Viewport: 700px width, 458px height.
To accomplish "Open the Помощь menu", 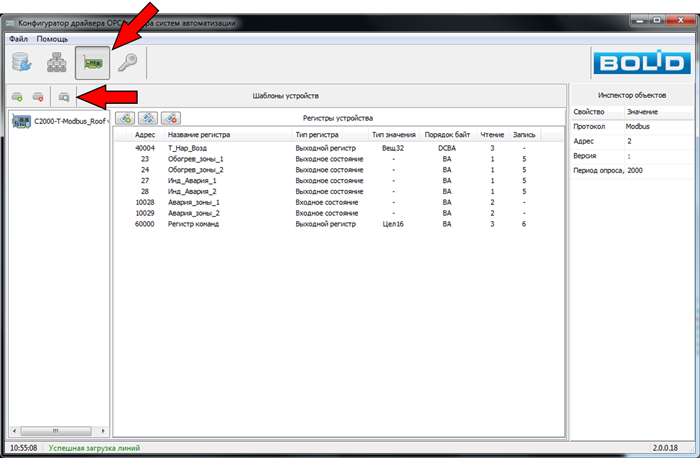I will coord(52,38).
